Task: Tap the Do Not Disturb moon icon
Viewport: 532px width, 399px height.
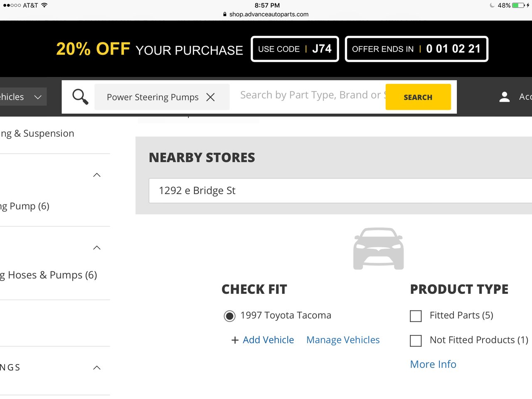Action: click(x=492, y=5)
